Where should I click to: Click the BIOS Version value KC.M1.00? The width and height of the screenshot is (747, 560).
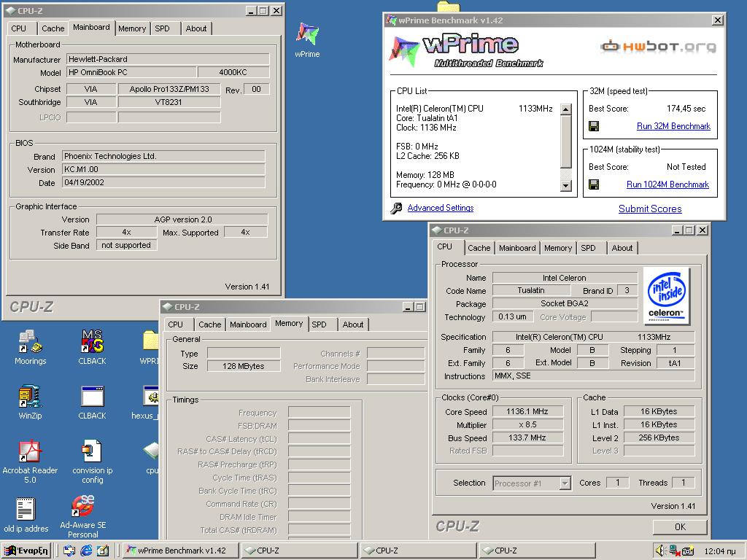coord(163,169)
